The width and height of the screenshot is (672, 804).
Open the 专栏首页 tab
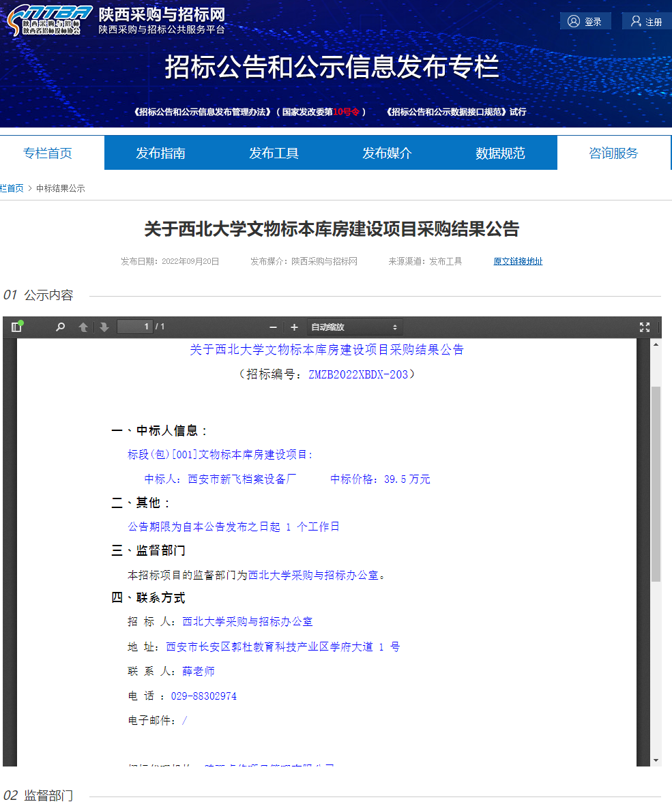[x=48, y=153]
